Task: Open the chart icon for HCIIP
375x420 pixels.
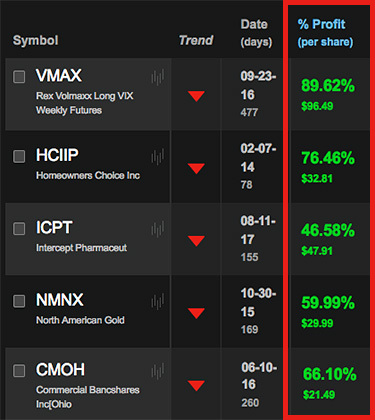Action: 158,157
